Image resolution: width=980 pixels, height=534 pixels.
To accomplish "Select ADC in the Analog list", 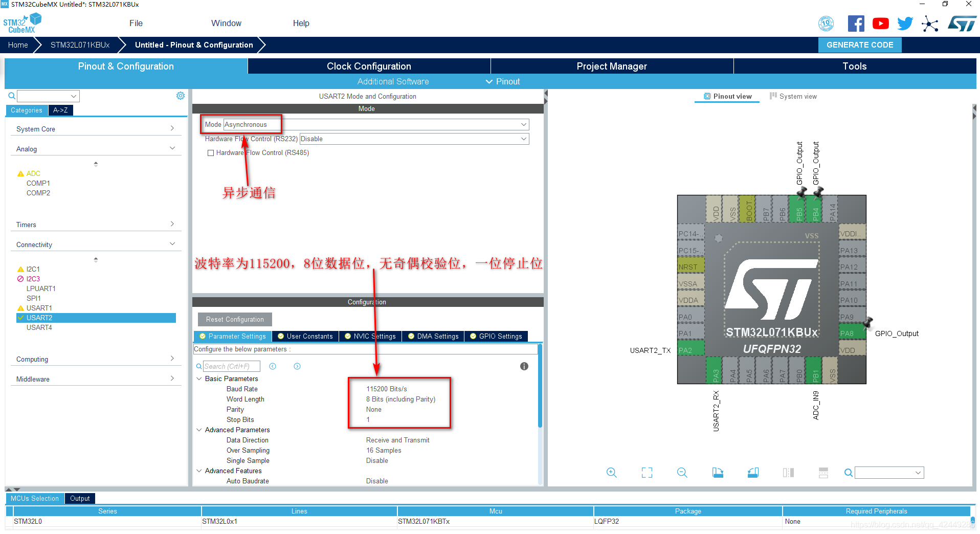I will 33,173.
